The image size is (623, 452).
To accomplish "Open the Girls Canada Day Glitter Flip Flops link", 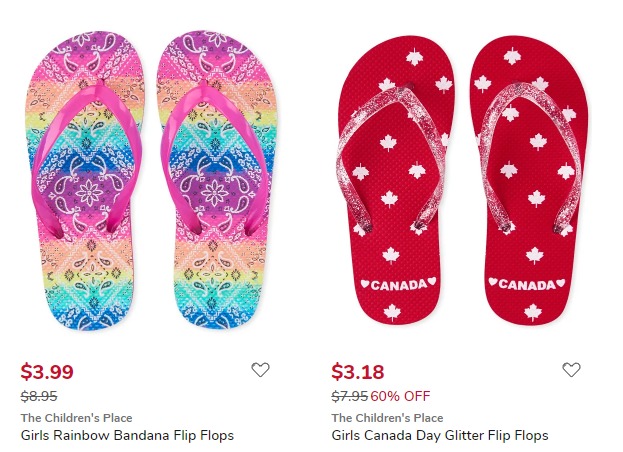I will click(x=440, y=435).
